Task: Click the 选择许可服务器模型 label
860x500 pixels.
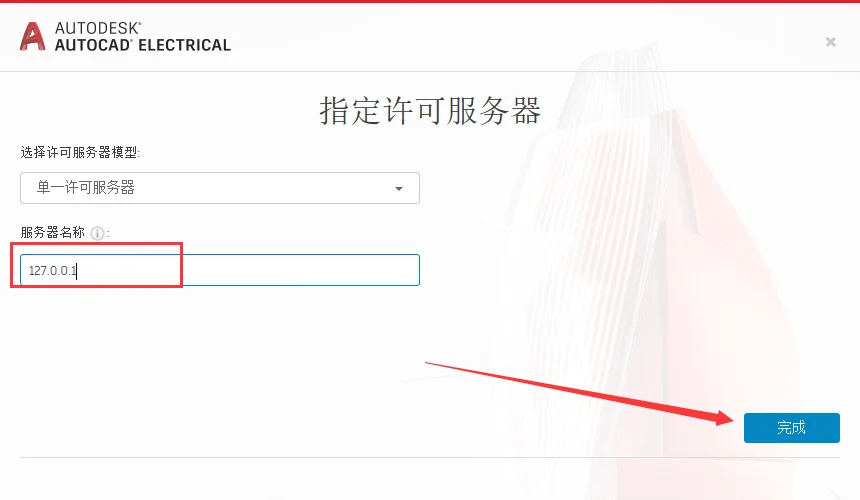Action: [x=80, y=152]
